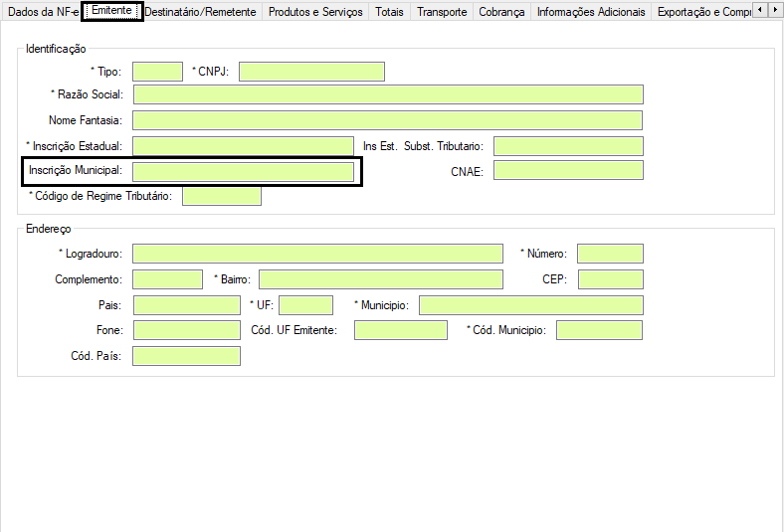
Task: Open the Transporte tab
Action: [x=442, y=12]
